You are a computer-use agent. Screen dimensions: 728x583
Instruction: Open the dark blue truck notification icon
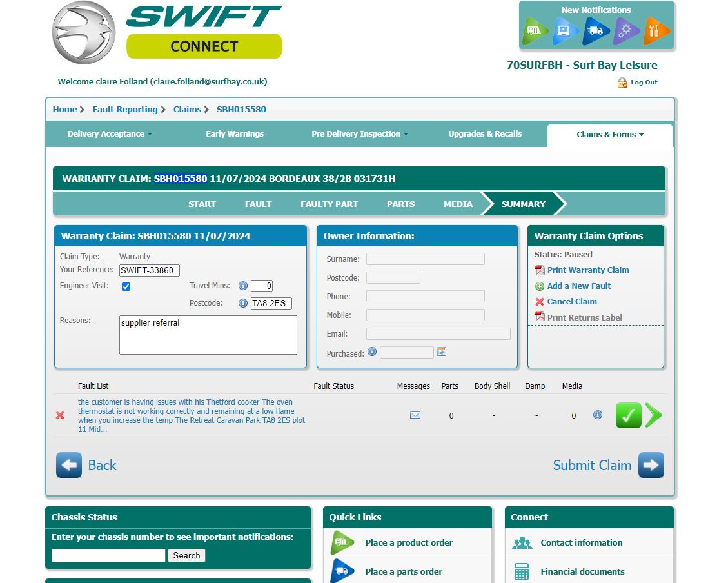(595, 31)
